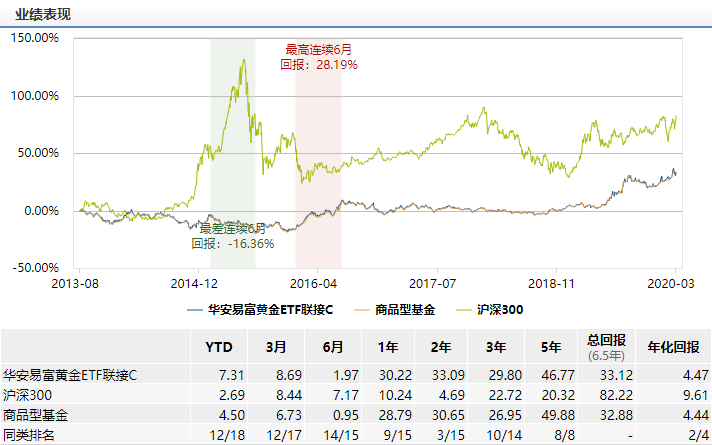Click the 商品型基金 row label in table
The image size is (712, 445).
point(35,415)
